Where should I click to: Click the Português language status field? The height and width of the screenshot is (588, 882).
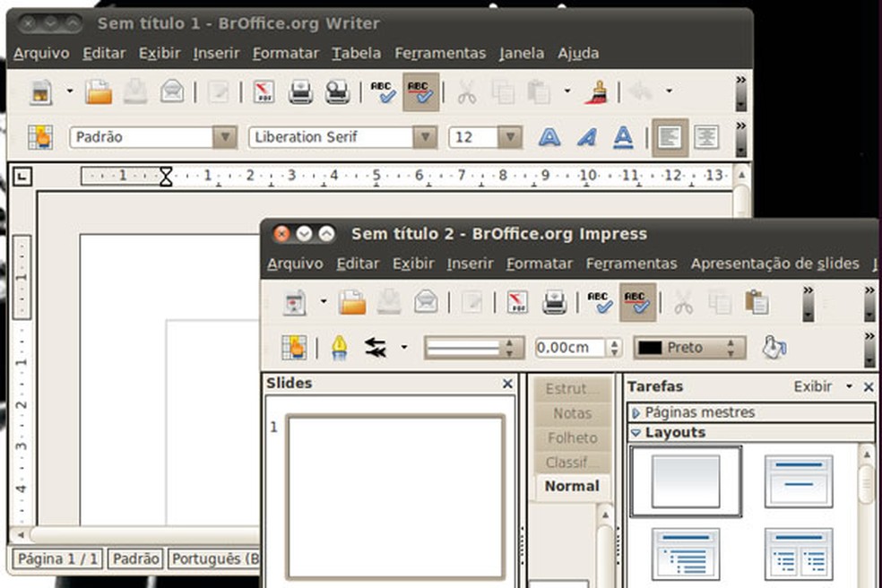(216, 558)
